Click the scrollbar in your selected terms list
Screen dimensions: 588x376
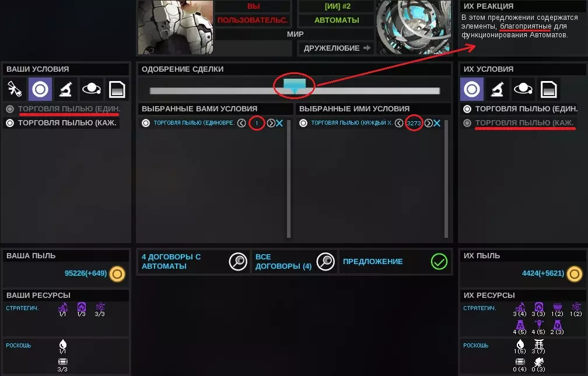(x=288, y=179)
